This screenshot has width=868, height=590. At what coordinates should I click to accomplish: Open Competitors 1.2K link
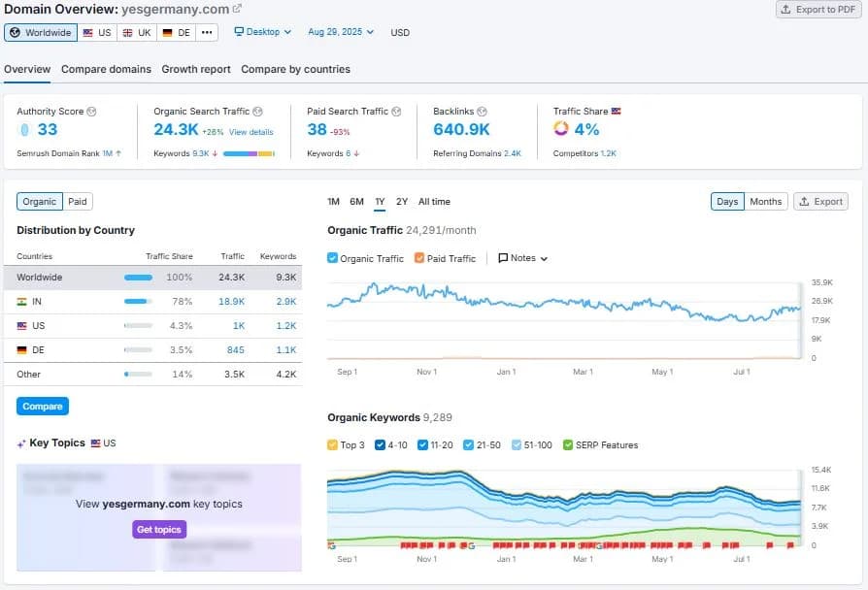tap(608, 153)
